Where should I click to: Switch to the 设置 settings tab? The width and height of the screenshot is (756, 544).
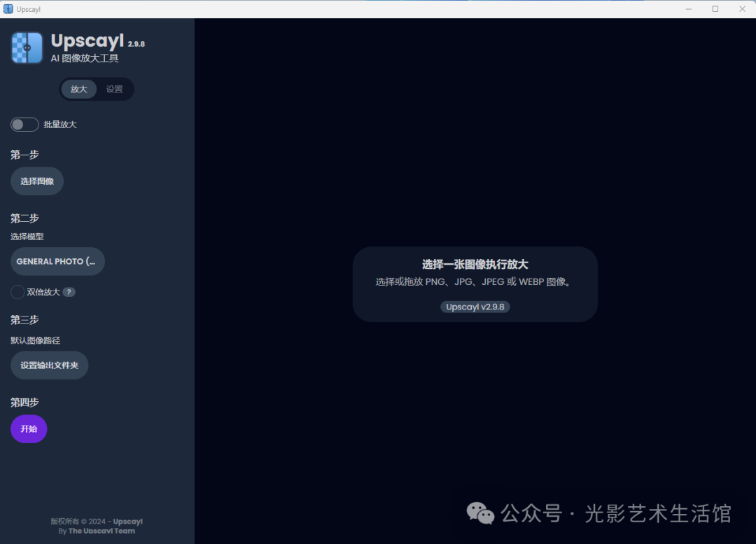(114, 89)
